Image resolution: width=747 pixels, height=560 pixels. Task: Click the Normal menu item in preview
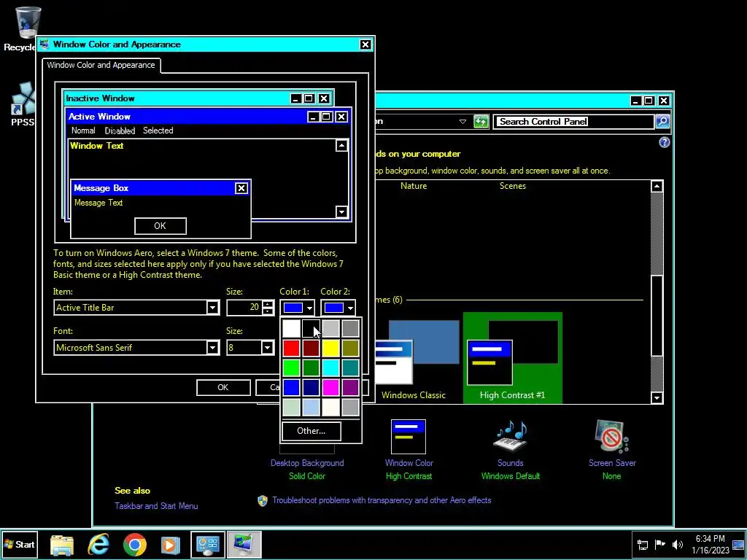pyautogui.click(x=83, y=131)
